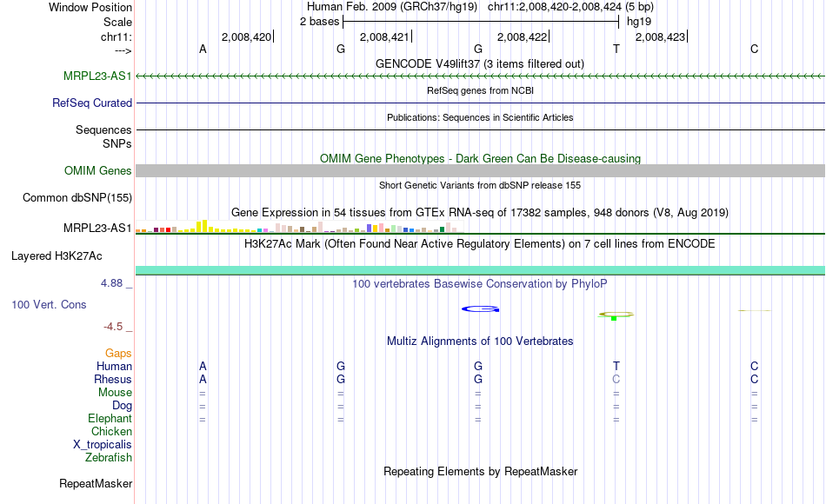Open the RefSeq Curated track label
826x504 pixels.
point(92,103)
